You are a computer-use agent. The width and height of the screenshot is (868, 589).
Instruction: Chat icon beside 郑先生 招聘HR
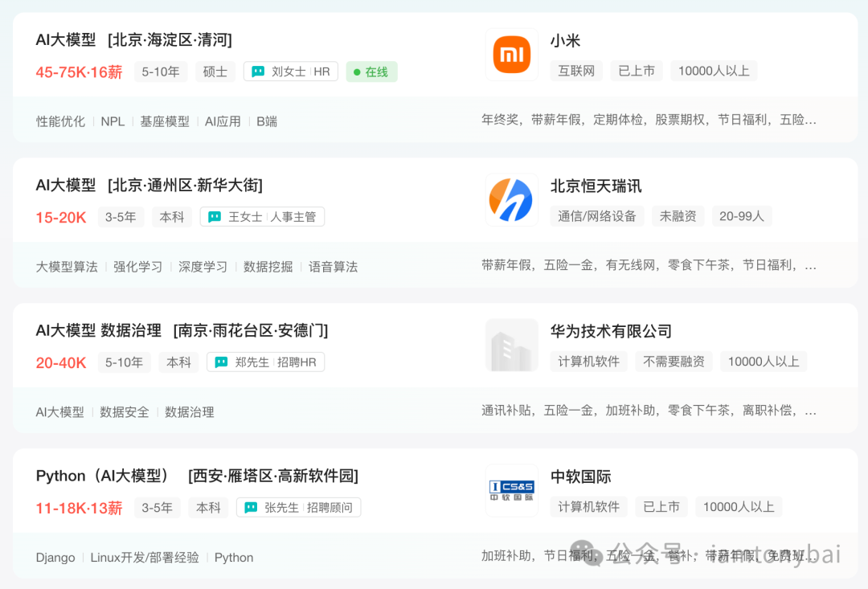pyautogui.click(x=222, y=362)
